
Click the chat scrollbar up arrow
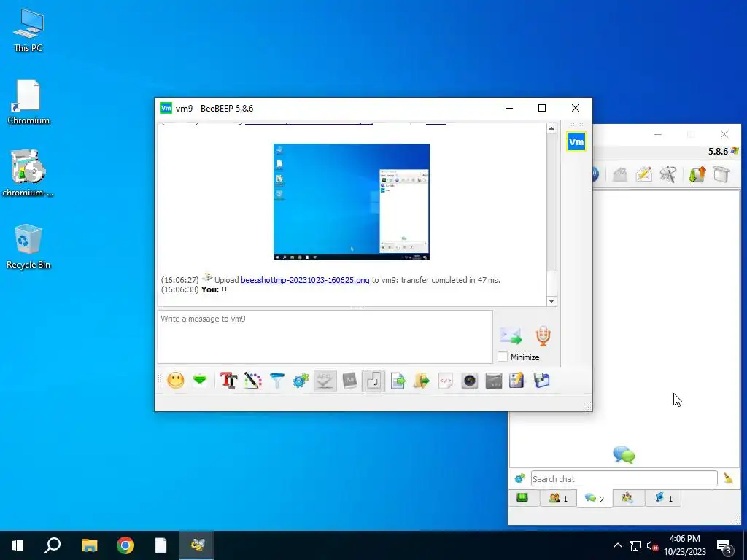click(551, 128)
